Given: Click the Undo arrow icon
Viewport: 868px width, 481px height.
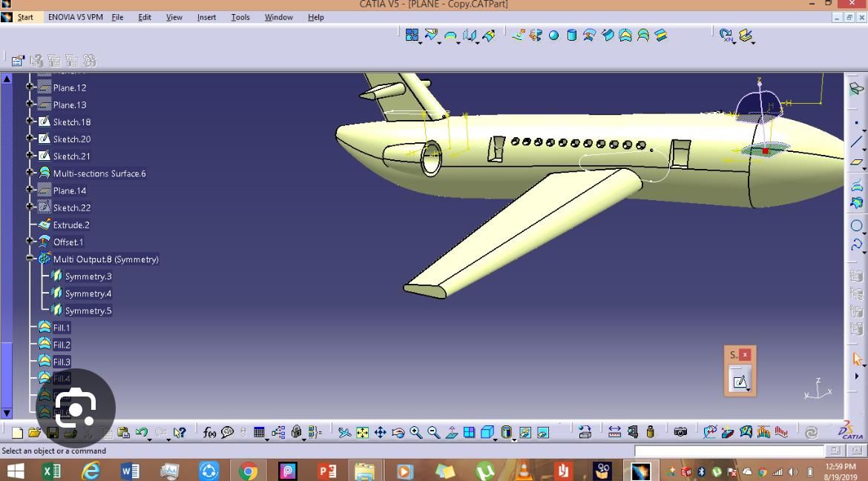Looking at the screenshot, I should coord(141,433).
